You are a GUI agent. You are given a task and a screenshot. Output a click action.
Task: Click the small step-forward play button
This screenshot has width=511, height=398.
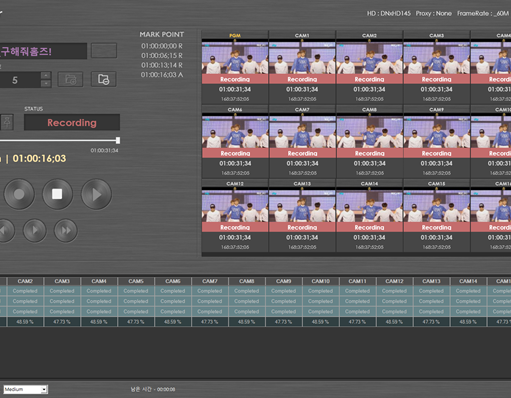click(x=35, y=230)
